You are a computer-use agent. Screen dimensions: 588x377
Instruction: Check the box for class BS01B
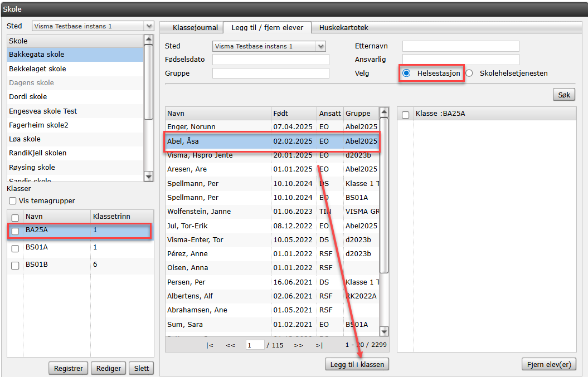coord(15,266)
